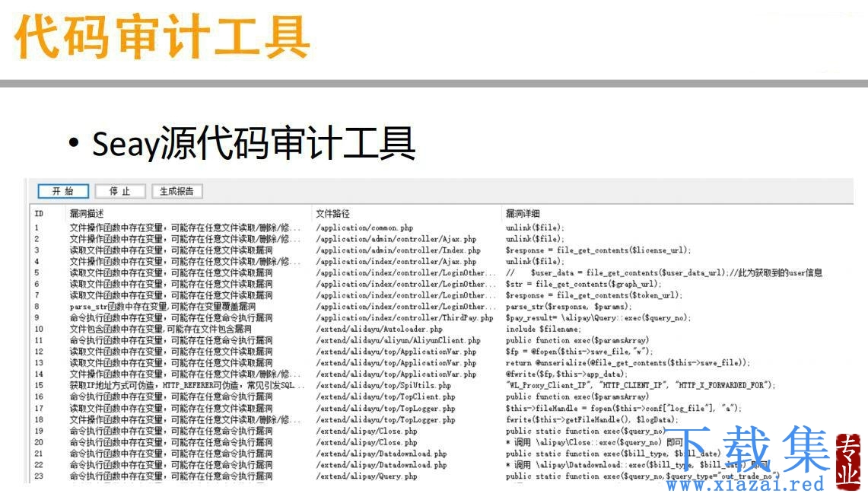Select the 获取IP地址方式可伪造 description cell
The image size is (868, 500).
tap(187, 385)
